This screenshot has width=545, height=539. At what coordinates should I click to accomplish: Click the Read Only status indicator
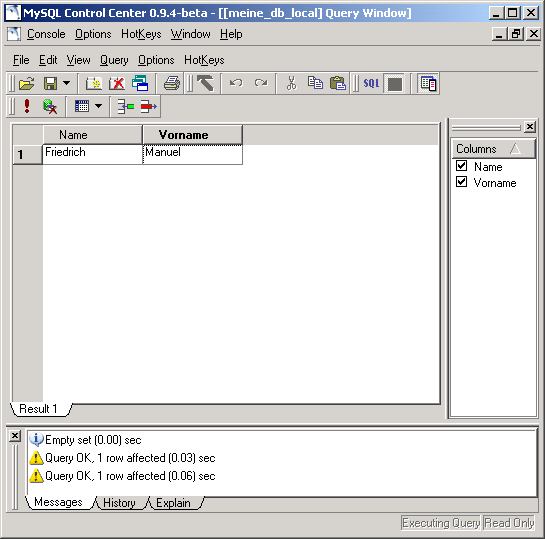coord(509,523)
